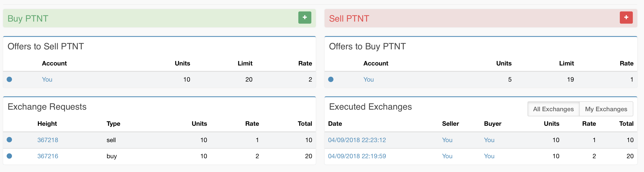Switch to All Exchanges tab

pos(553,109)
